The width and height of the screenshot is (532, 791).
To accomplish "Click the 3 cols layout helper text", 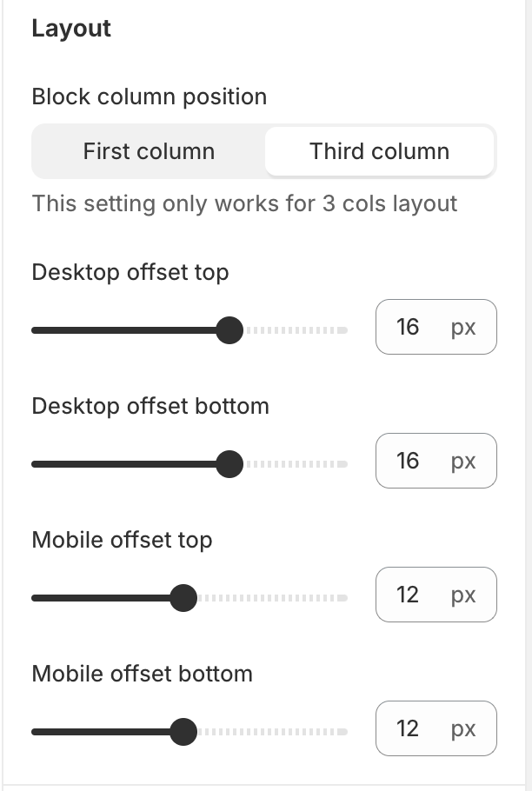I will pyautogui.click(x=244, y=204).
